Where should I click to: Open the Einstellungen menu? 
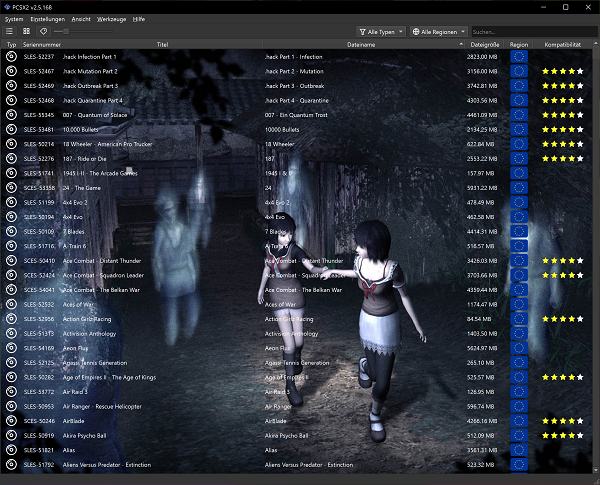[47, 19]
